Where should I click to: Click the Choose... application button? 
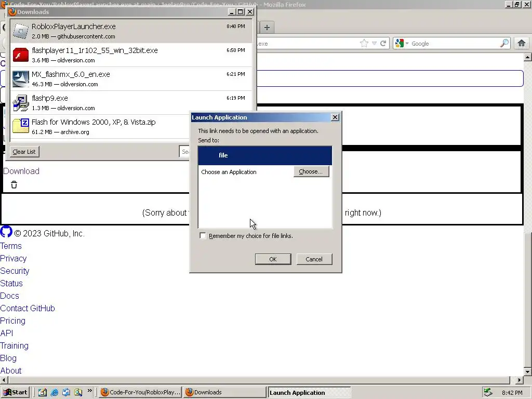tap(311, 171)
